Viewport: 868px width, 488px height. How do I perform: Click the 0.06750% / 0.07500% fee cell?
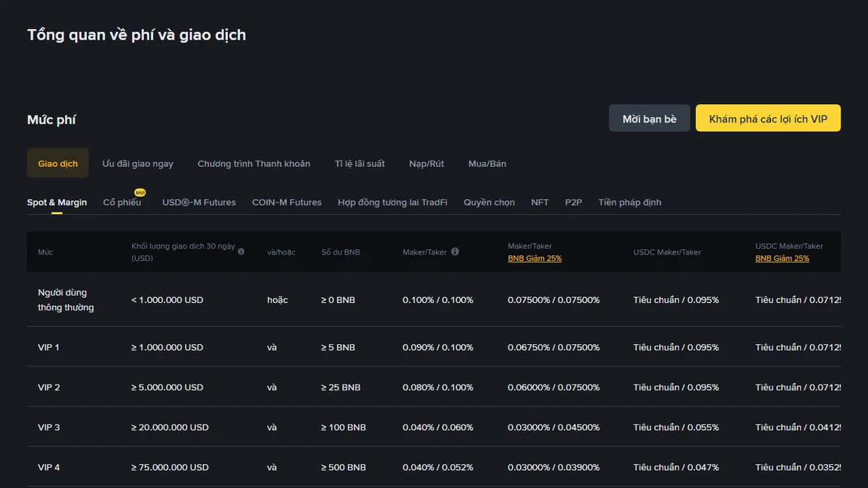point(554,347)
